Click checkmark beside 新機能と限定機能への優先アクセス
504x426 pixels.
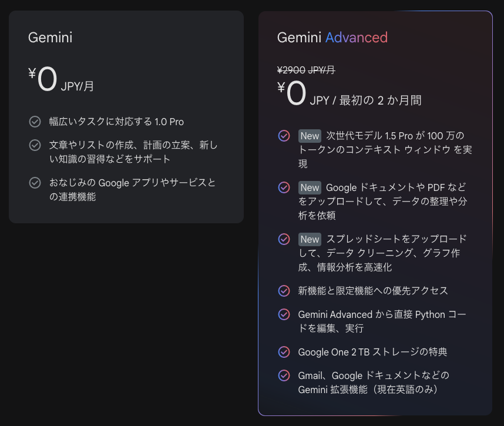[x=284, y=291]
